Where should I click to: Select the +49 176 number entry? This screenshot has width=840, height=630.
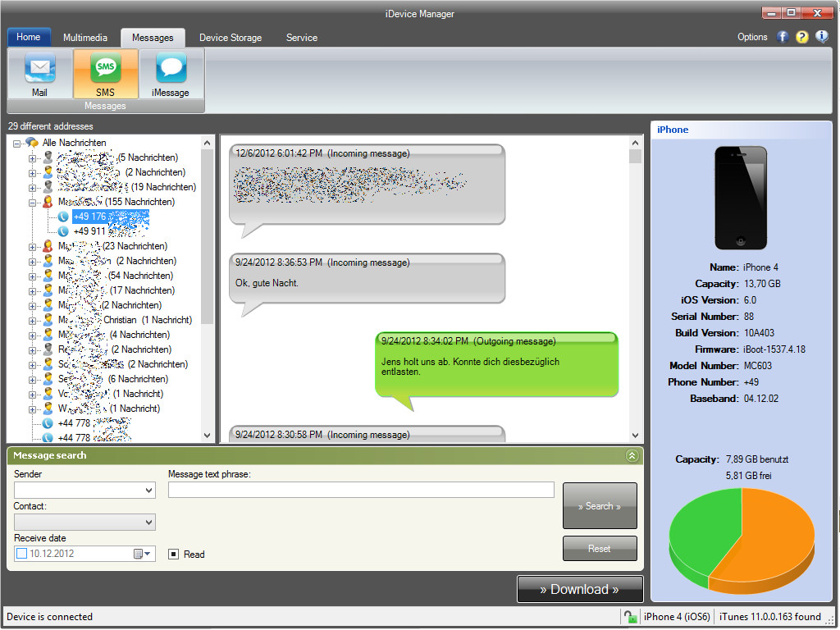pyautogui.click(x=111, y=217)
